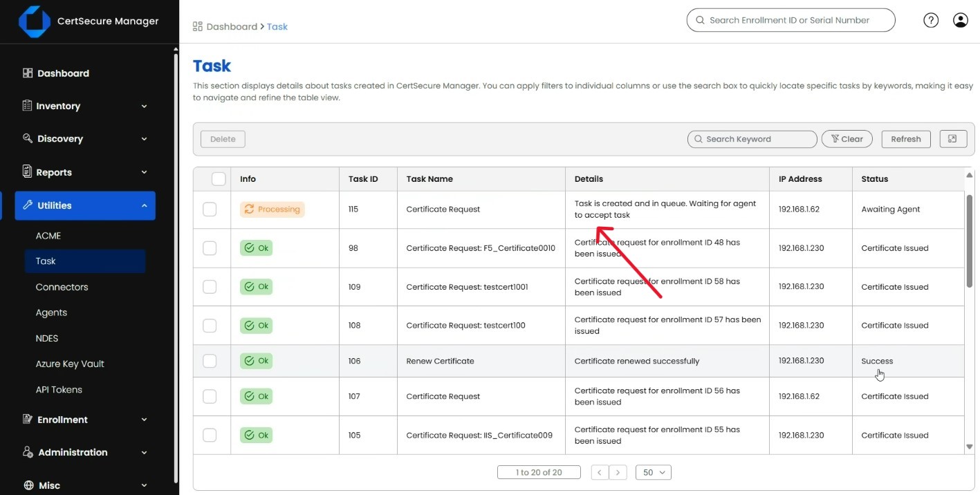The height and width of the screenshot is (495, 980).
Task: Open the ACME utilities page
Action: 48,236
